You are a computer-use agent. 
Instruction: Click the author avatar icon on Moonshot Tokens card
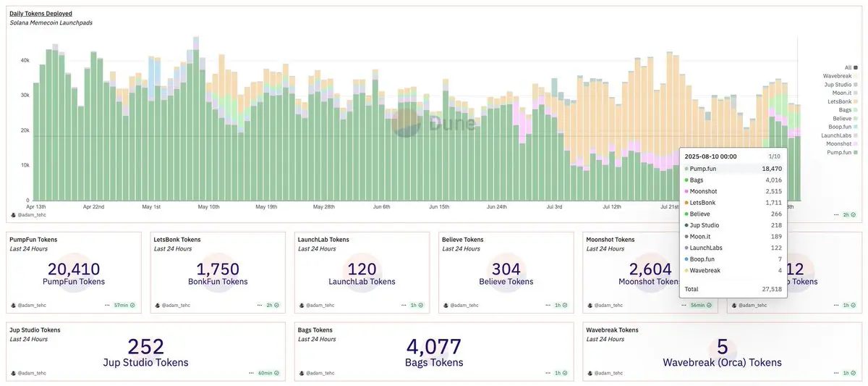click(590, 305)
